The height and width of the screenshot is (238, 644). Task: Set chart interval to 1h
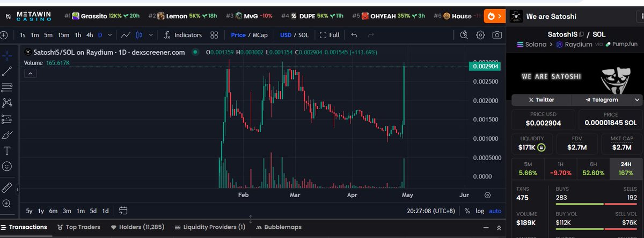78,35
